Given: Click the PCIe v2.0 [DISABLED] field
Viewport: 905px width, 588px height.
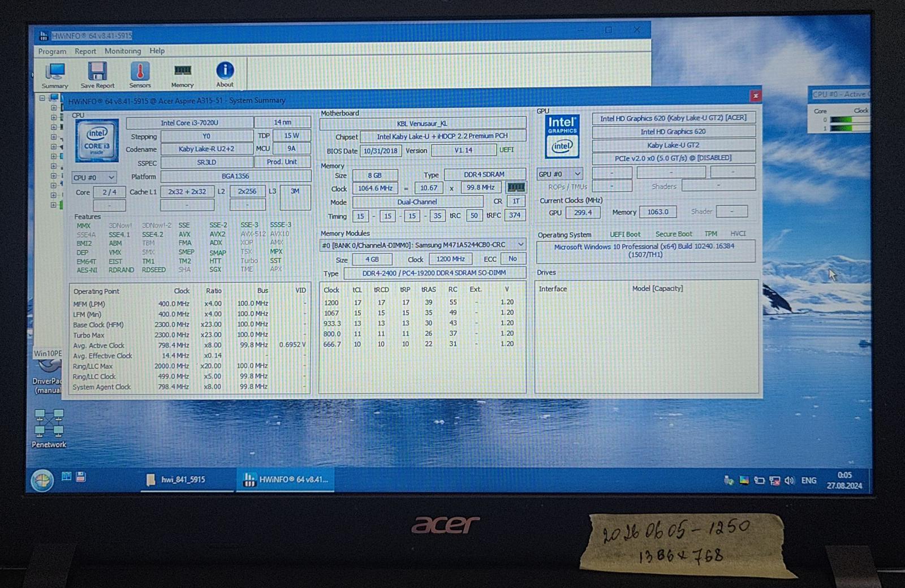Looking at the screenshot, I should click(x=673, y=158).
